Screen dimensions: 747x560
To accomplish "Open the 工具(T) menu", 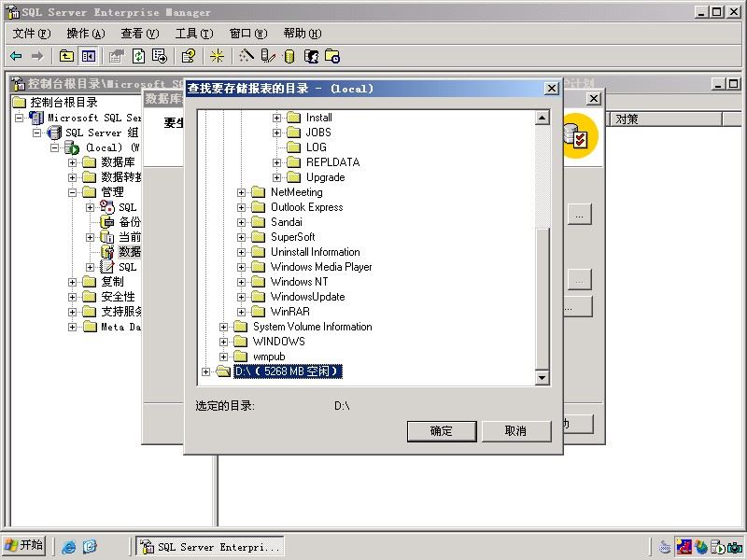I will pyautogui.click(x=194, y=34).
